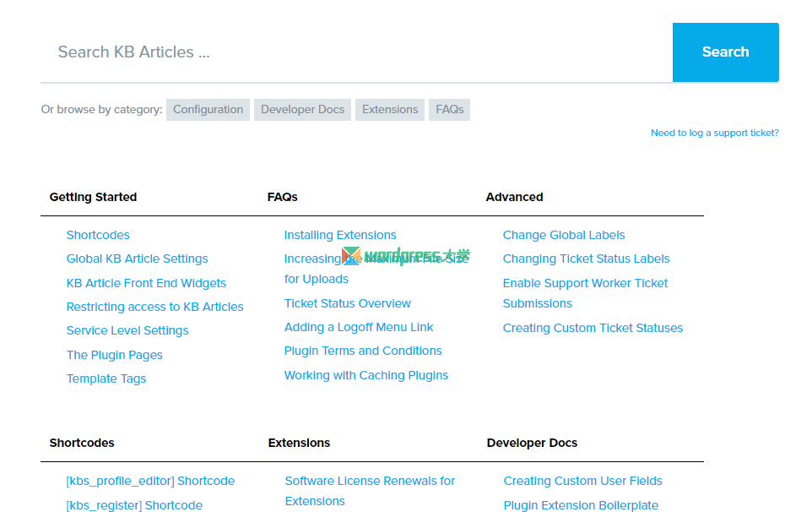Image resolution: width=812 pixels, height=512 pixels.
Task: Open Creating Custom User Fields article
Action: pos(583,481)
